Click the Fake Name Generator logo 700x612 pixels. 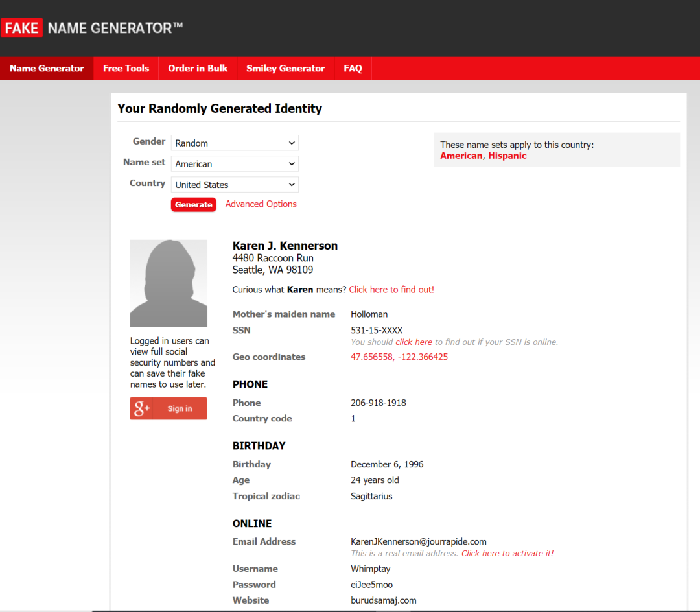[x=92, y=28]
